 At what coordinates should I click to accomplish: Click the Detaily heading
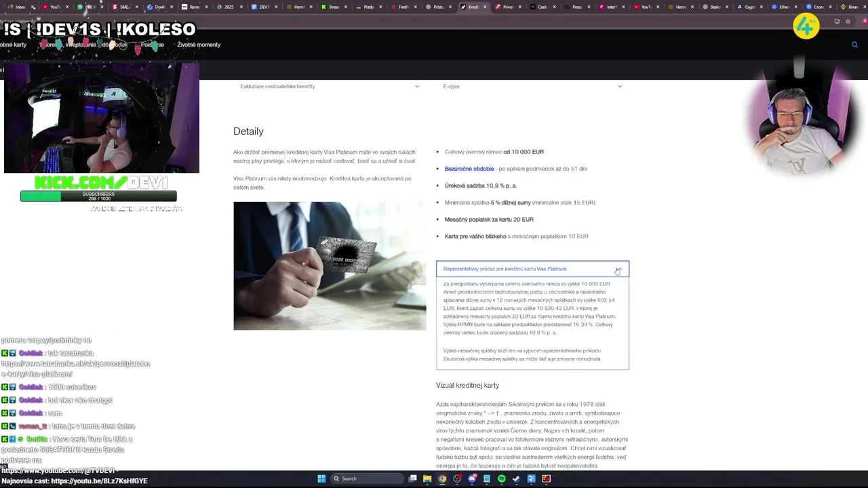click(248, 131)
